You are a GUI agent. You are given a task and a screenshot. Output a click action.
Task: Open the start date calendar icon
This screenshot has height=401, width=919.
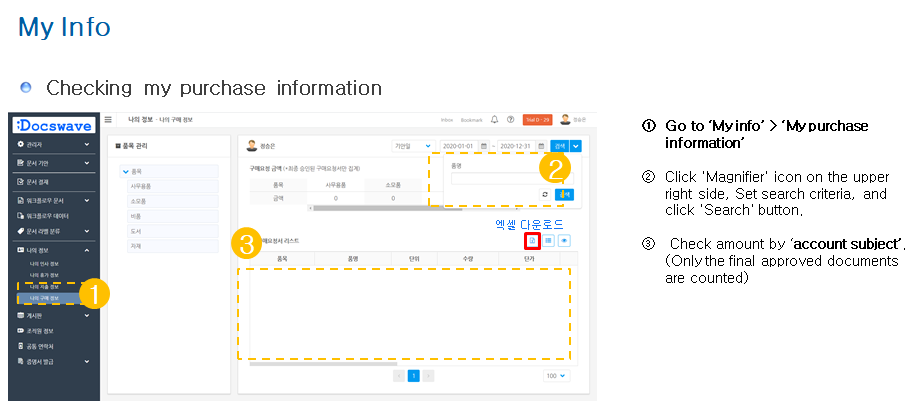(x=484, y=146)
